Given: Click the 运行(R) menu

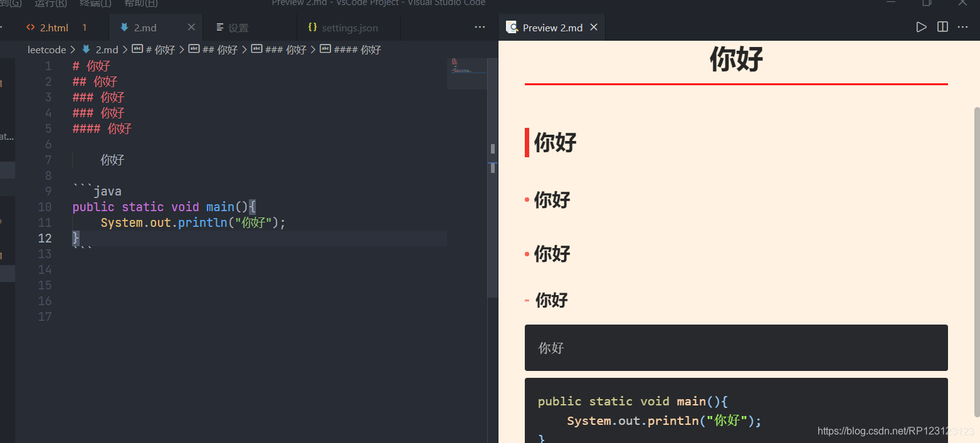Looking at the screenshot, I should [x=51, y=3].
